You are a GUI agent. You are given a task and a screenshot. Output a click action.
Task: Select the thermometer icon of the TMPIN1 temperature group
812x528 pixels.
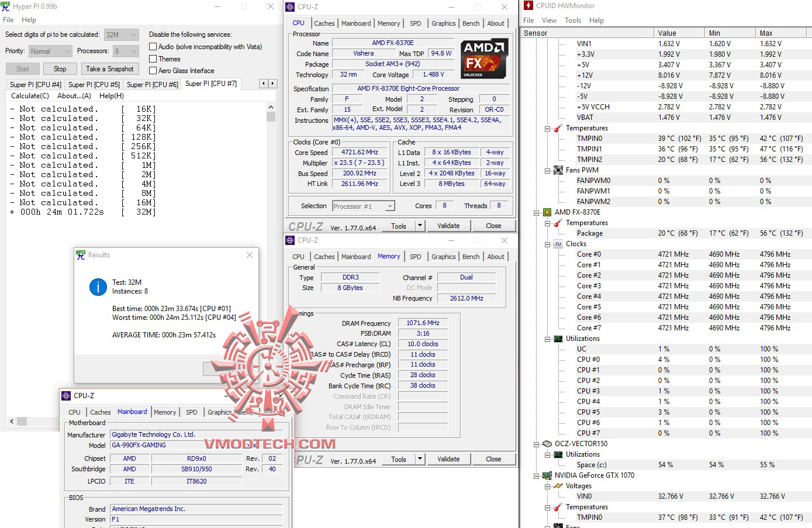[558, 128]
